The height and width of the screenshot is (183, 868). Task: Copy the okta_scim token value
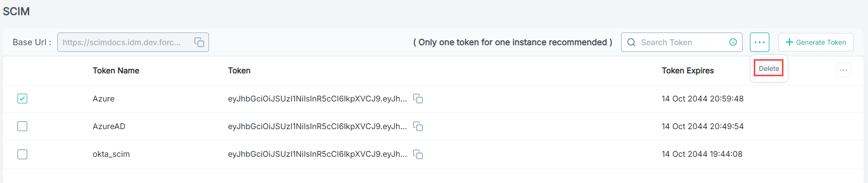click(418, 154)
